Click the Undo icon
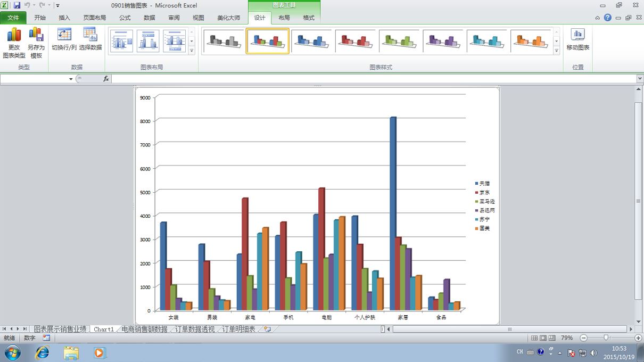 tap(27, 5)
